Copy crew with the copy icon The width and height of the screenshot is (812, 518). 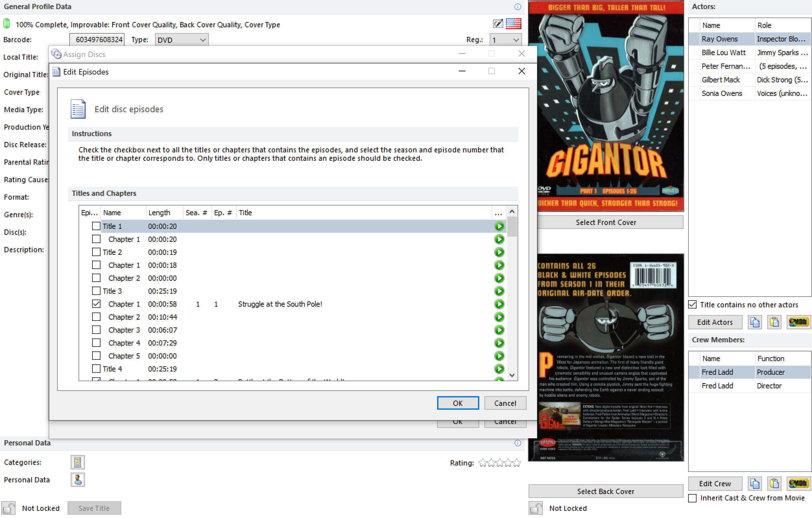[x=755, y=484]
